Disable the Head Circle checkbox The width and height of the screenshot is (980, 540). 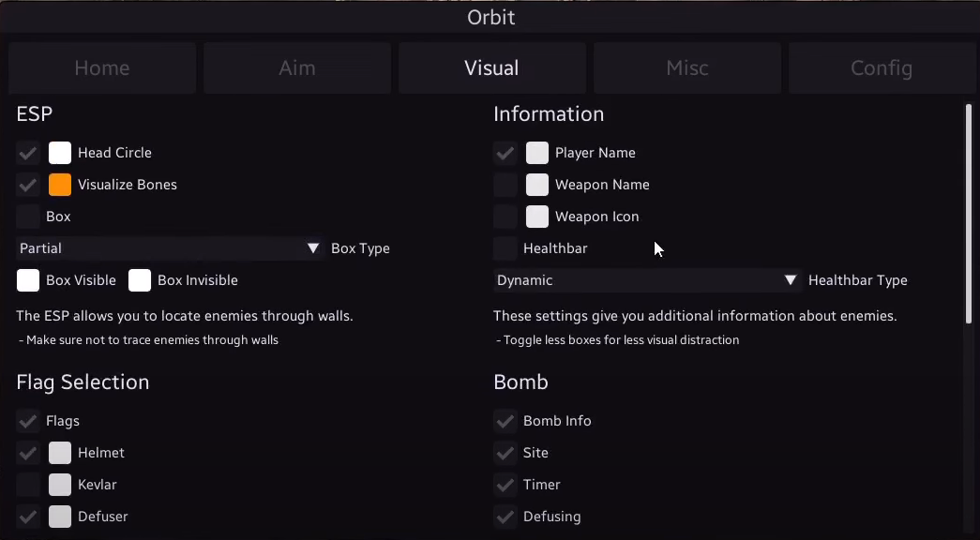pos(28,153)
